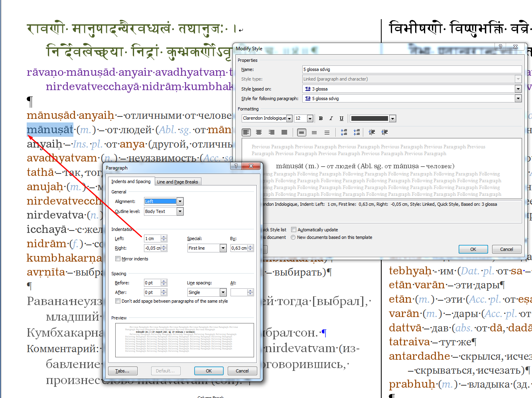Click Комментарий: text in document
Screen dimensions: 532x398
point(63,349)
